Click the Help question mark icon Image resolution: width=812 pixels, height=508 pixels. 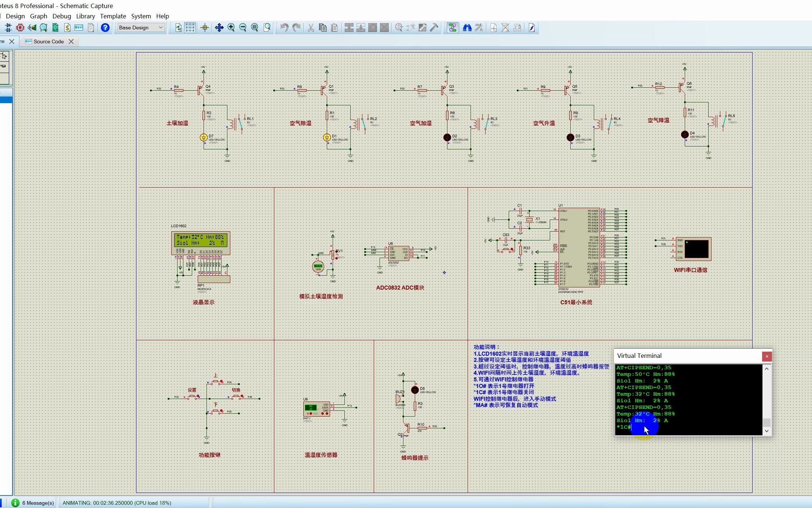point(105,28)
